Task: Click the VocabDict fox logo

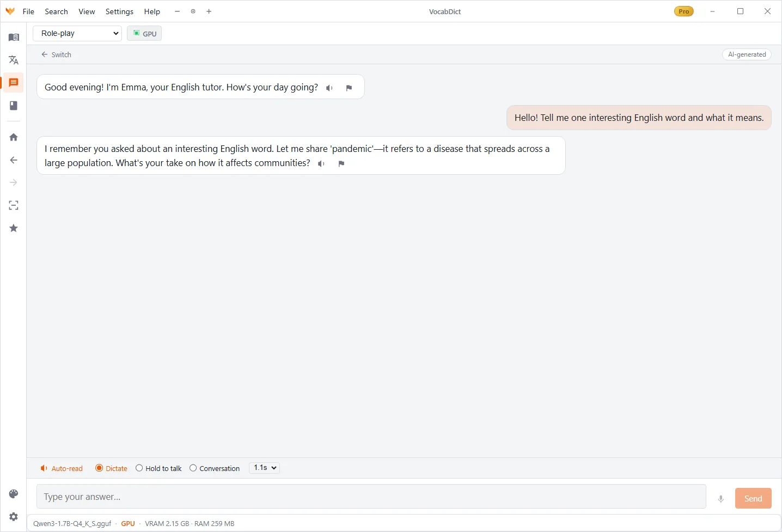Action: [x=10, y=11]
